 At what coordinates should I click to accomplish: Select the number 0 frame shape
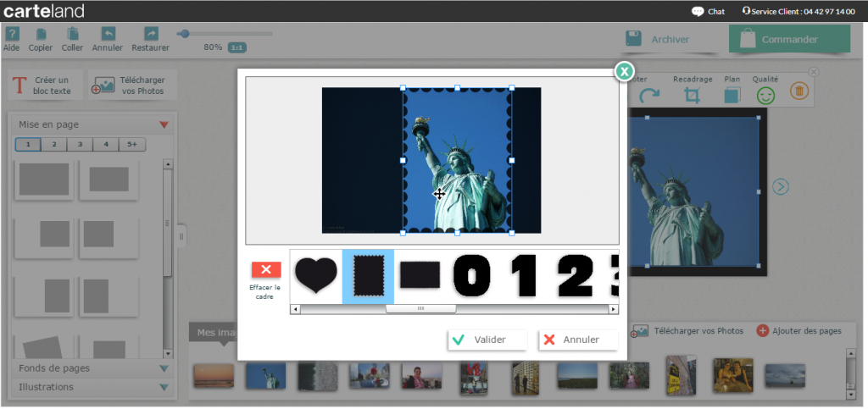pos(472,276)
